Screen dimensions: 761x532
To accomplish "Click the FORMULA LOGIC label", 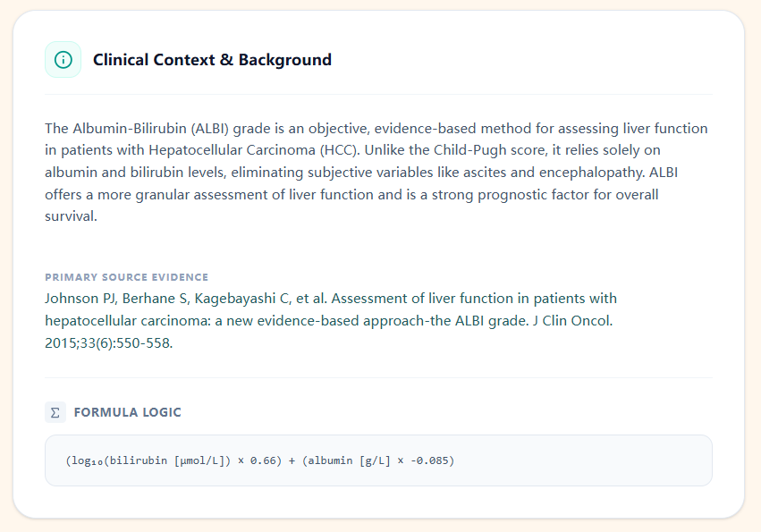I will point(127,412).
